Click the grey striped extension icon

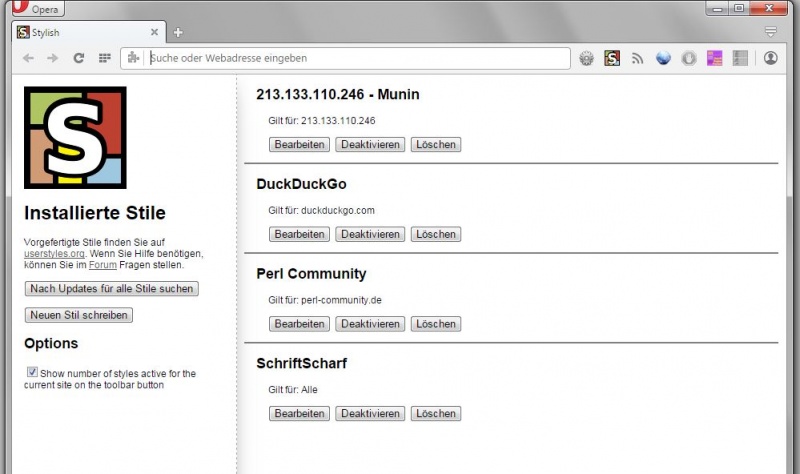coord(740,58)
